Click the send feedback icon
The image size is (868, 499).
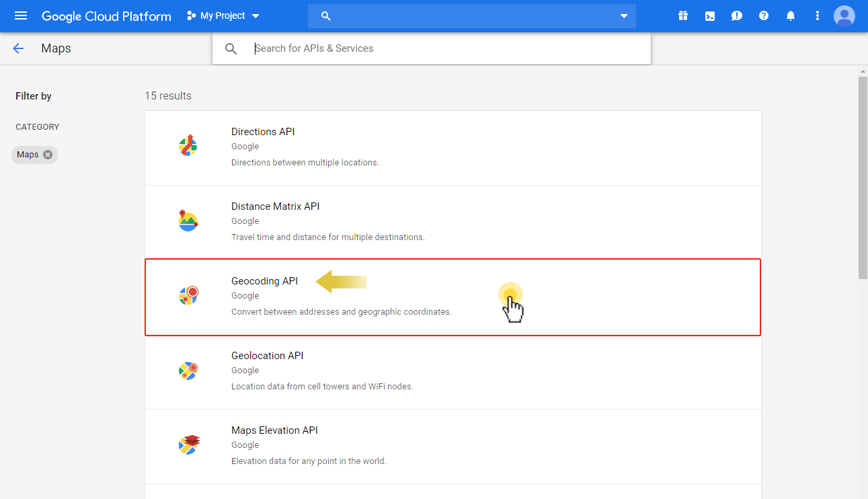737,15
